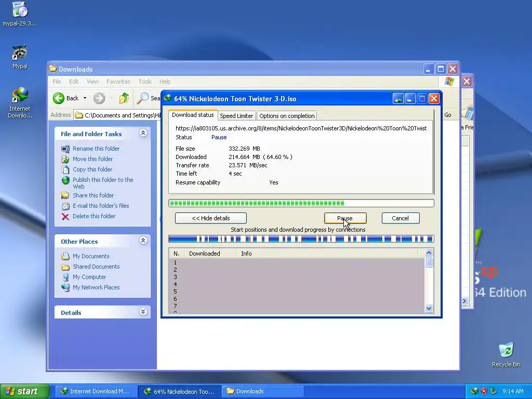Image resolution: width=532 pixels, height=399 pixels.
Task: Switch to Options on completion tab
Action: pyautogui.click(x=287, y=116)
